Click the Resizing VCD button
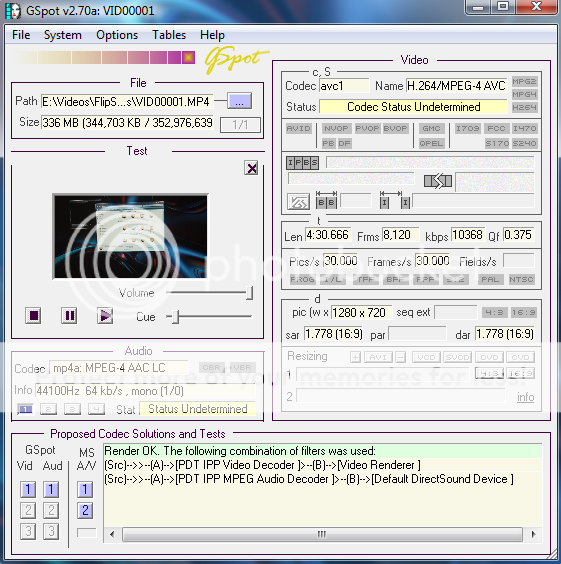The width and height of the screenshot is (561, 564). [427, 357]
